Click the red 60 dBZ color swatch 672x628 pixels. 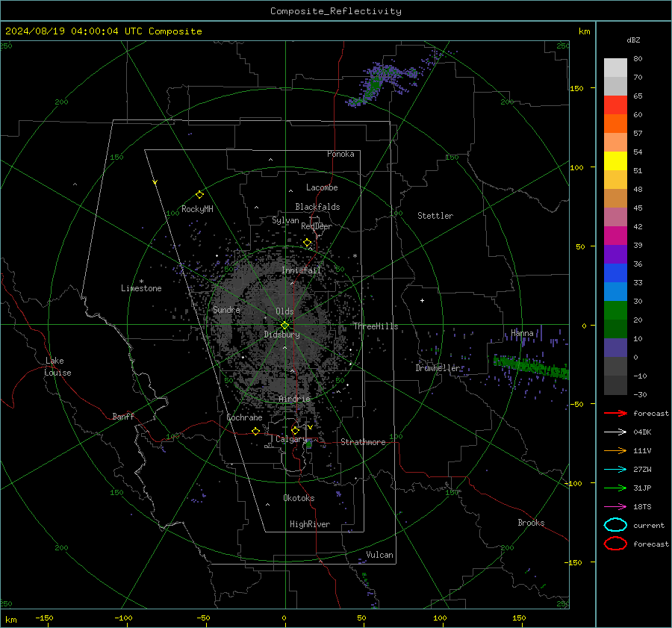click(x=615, y=105)
